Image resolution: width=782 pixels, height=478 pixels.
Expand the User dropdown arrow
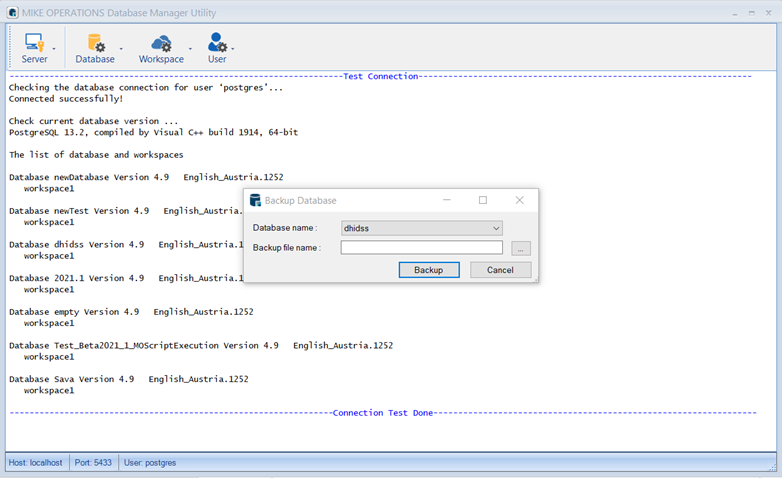pos(233,49)
